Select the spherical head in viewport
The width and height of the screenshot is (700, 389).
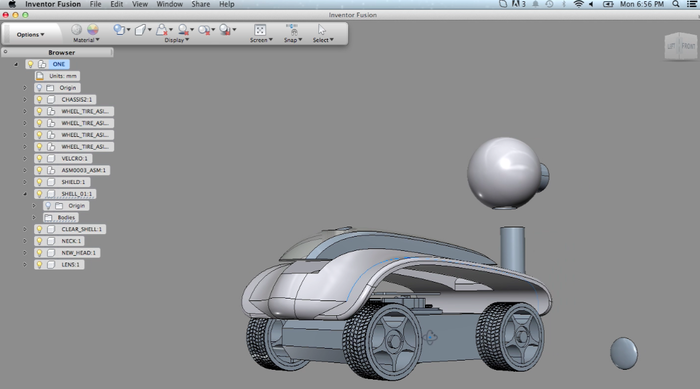(504, 172)
